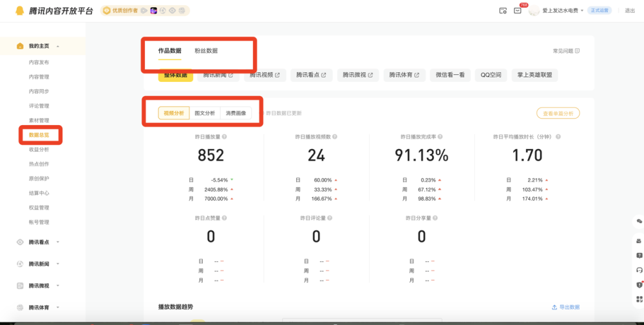Open 帐号管理 in the sidebar

[39, 222]
